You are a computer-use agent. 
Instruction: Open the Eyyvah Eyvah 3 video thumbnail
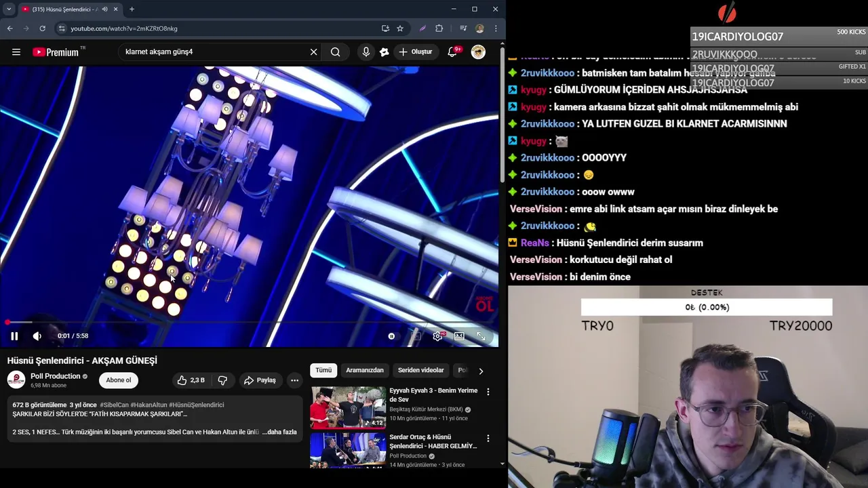[x=348, y=407]
